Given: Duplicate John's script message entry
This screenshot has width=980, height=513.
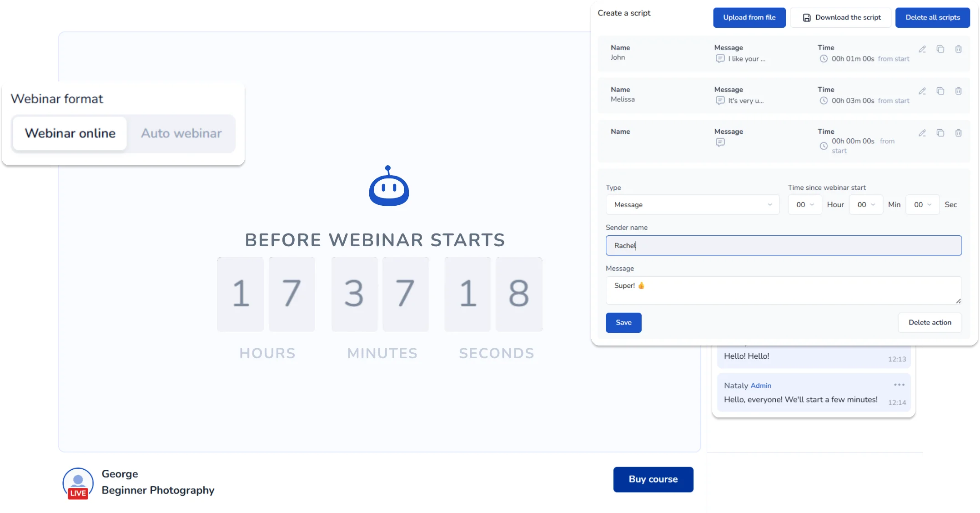Looking at the screenshot, I should (x=940, y=49).
